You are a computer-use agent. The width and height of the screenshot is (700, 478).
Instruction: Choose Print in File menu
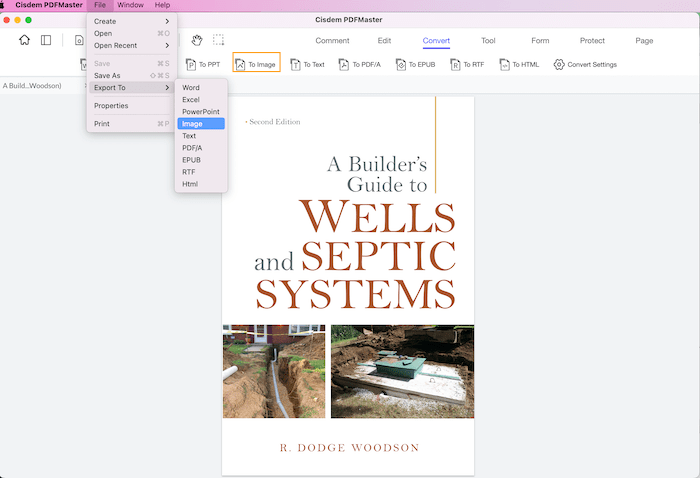coord(132,124)
